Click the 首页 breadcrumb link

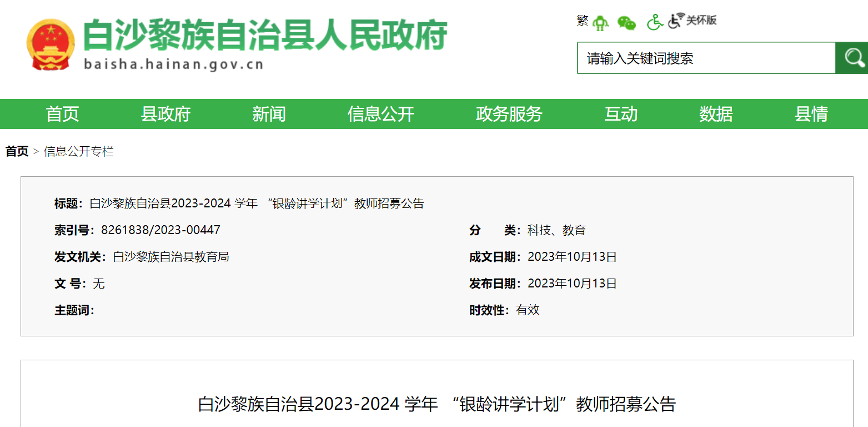(17, 151)
